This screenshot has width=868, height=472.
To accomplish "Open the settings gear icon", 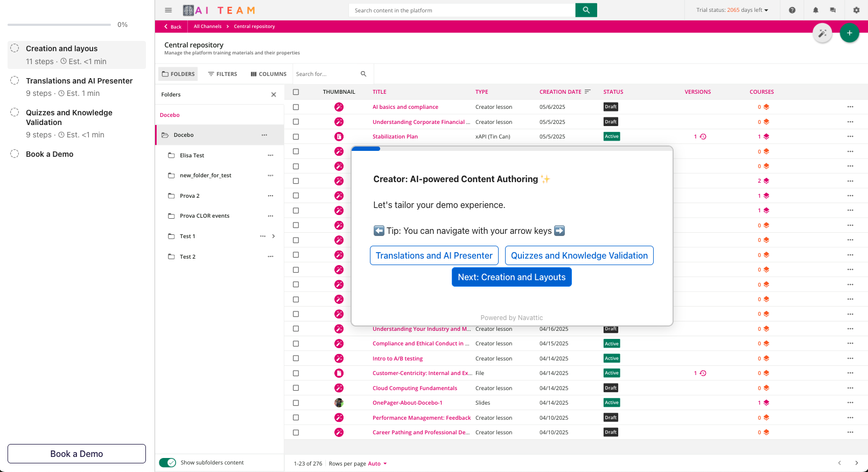I will [856, 10].
